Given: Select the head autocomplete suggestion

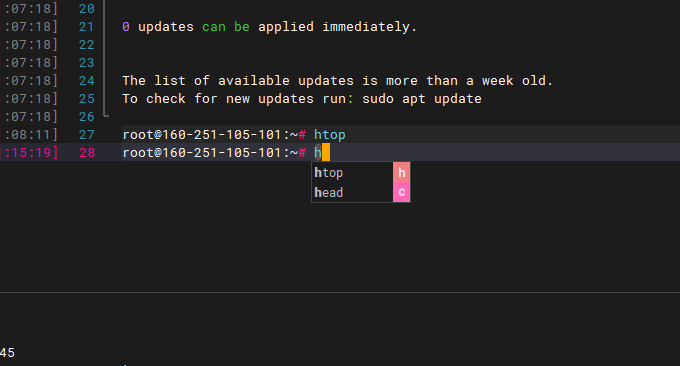Looking at the screenshot, I should [352, 192].
